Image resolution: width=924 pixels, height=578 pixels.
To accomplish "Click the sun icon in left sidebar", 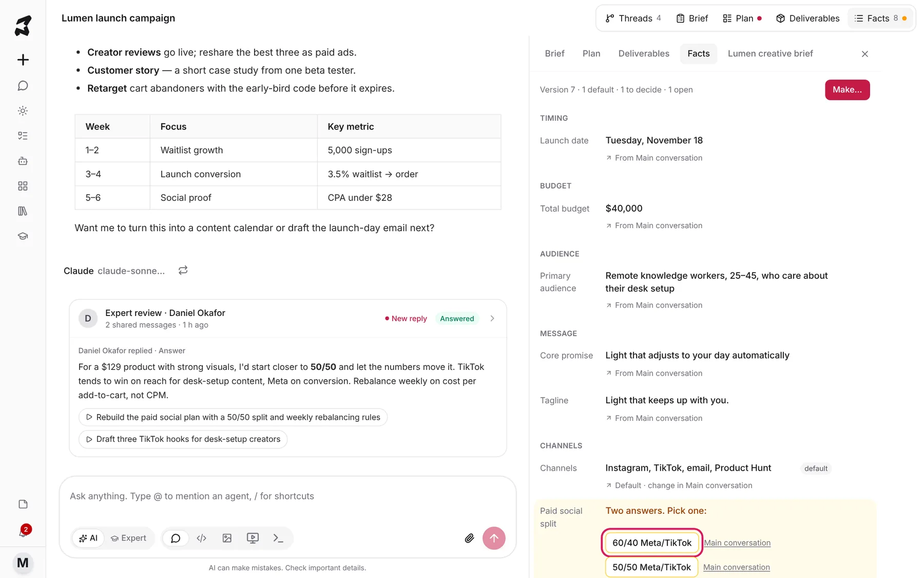I will [23, 110].
